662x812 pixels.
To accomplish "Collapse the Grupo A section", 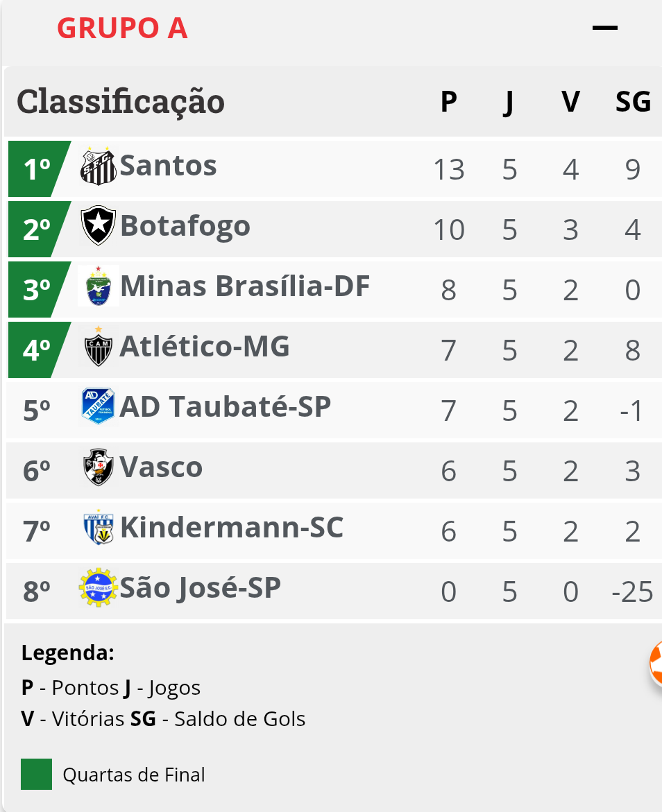I will pos(605,28).
